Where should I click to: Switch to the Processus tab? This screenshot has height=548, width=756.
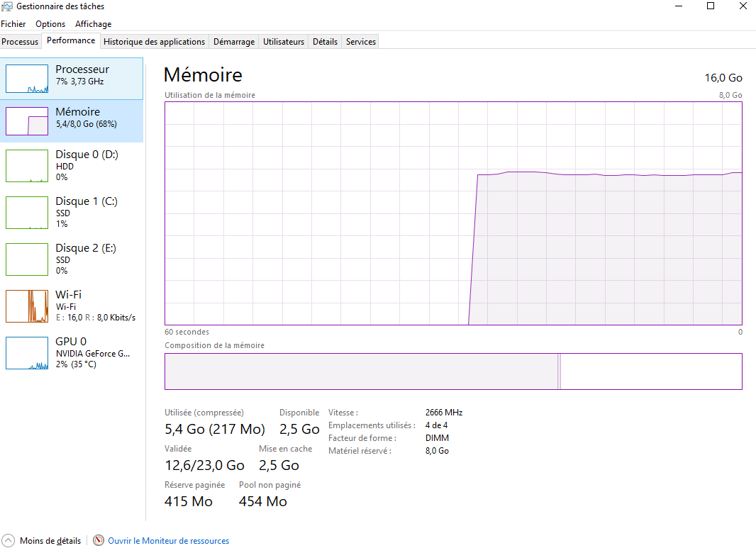coord(20,41)
